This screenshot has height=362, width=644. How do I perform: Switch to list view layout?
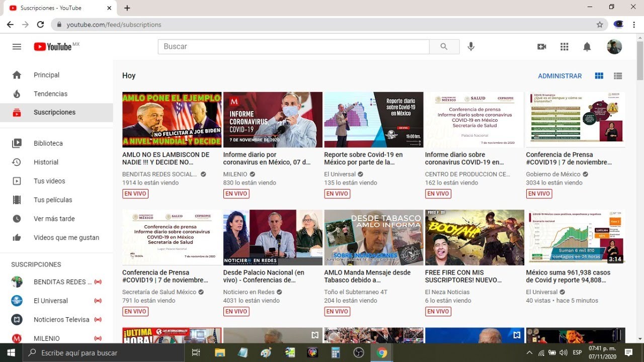point(618,76)
